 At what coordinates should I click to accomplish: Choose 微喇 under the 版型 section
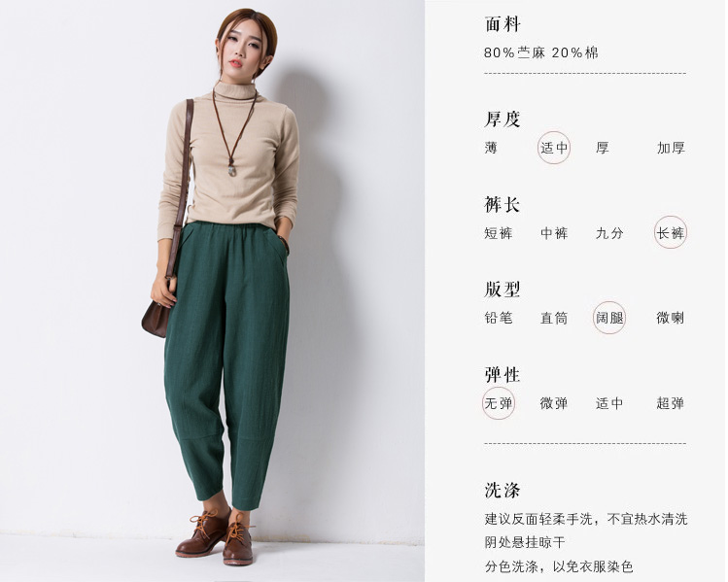671,318
